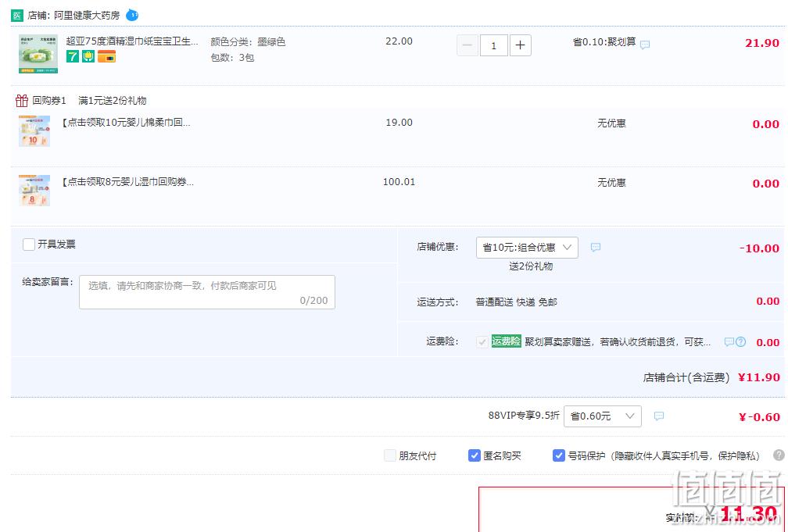Click the green 运费险 tag

[506, 341]
